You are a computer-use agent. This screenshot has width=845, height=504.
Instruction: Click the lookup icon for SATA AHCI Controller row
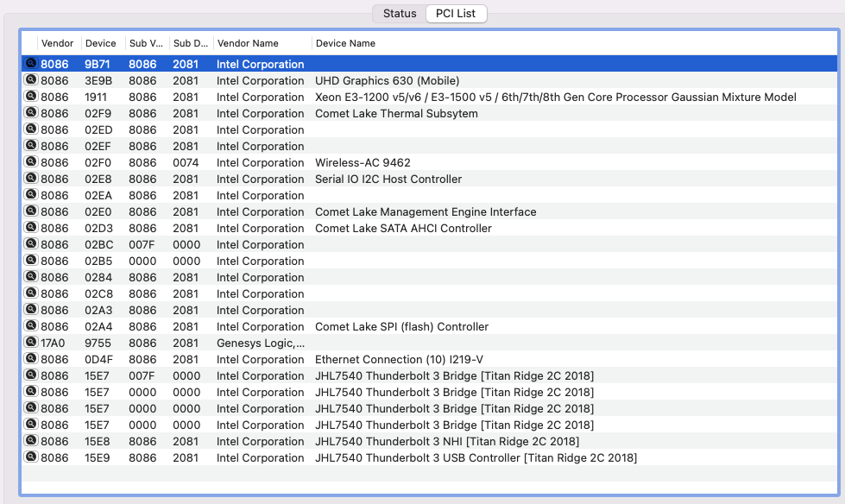[x=31, y=228]
